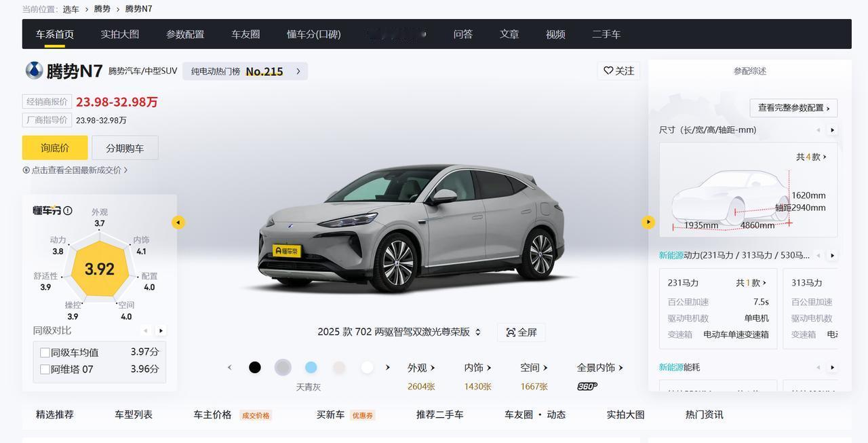
Task: Switch to the 实拍大图 nav tab
Action: click(120, 34)
